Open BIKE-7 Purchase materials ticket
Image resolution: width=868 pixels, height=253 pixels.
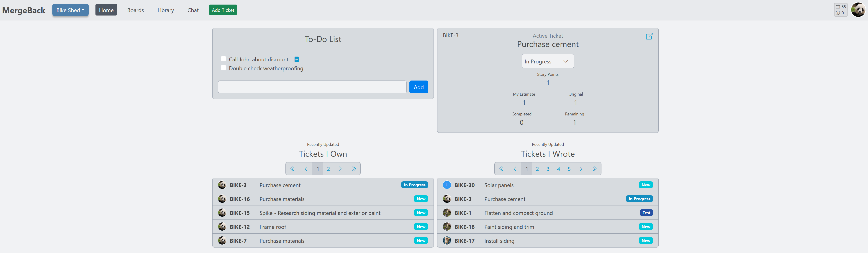(x=323, y=240)
